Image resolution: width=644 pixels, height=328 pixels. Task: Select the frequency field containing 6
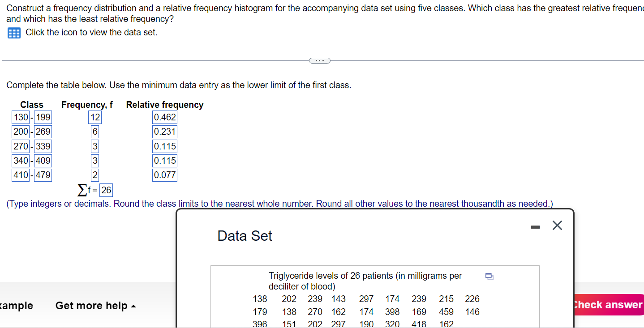pos(95,132)
